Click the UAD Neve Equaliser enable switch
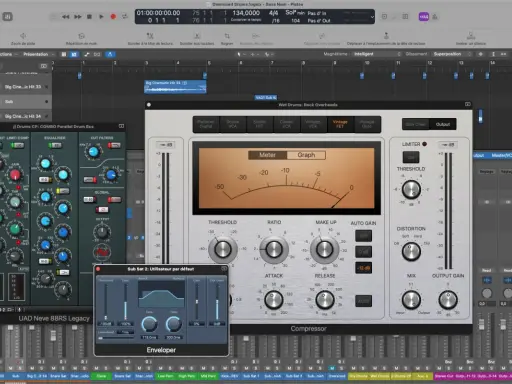Viewport: 512px width, 384px height. click(x=55, y=145)
